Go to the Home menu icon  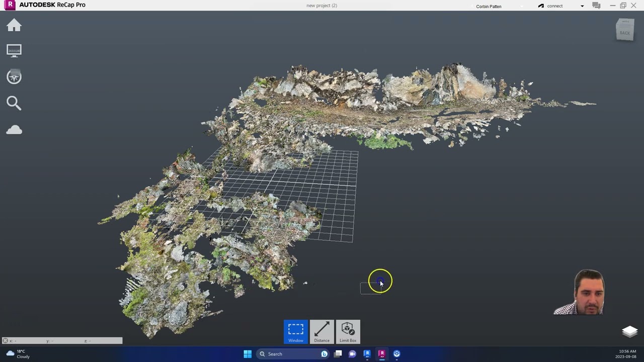pyautogui.click(x=14, y=25)
